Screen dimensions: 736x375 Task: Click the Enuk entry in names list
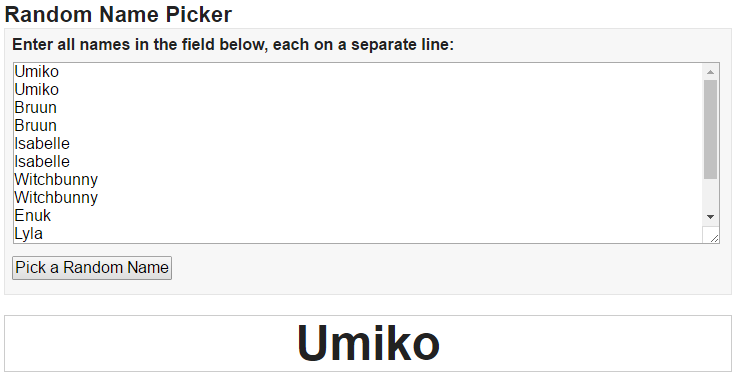(32, 215)
